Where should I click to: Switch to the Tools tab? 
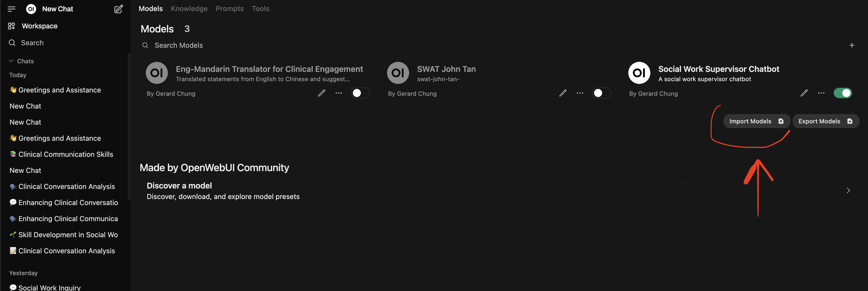(x=260, y=9)
